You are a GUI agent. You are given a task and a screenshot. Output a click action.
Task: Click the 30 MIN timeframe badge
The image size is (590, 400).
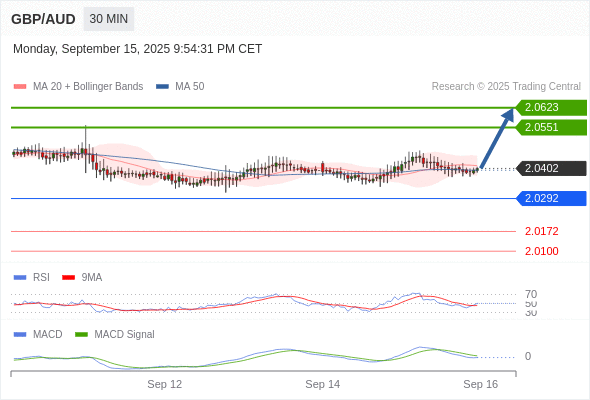[x=109, y=19]
